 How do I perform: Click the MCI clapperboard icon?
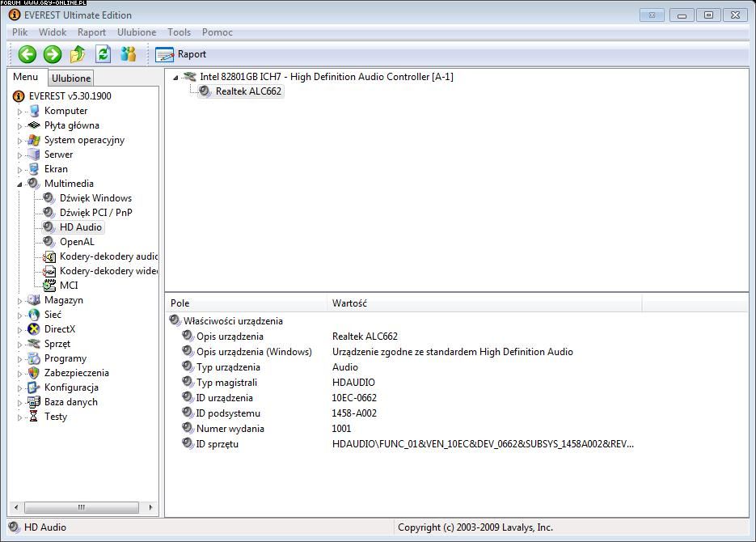[x=49, y=286]
